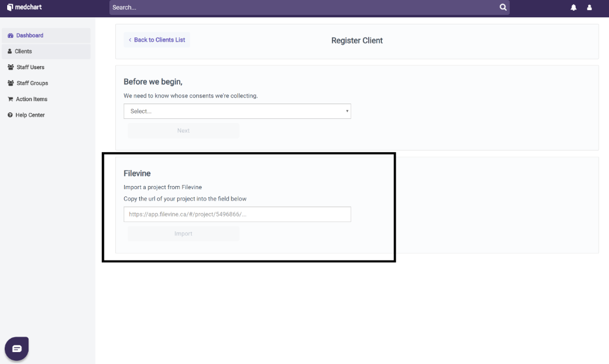Image resolution: width=609 pixels, height=364 pixels.
Task: Click the Register Client heading
Action: pyautogui.click(x=357, y=40)
